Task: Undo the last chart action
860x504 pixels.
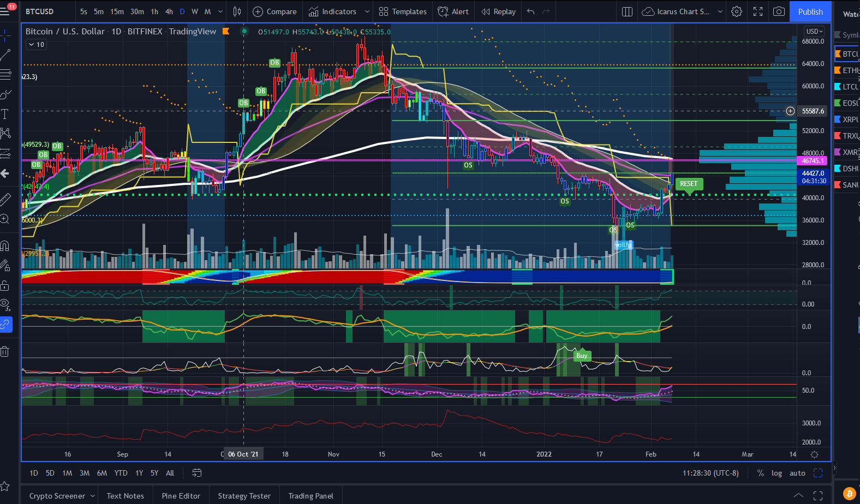Action: (x=530, y=11)
